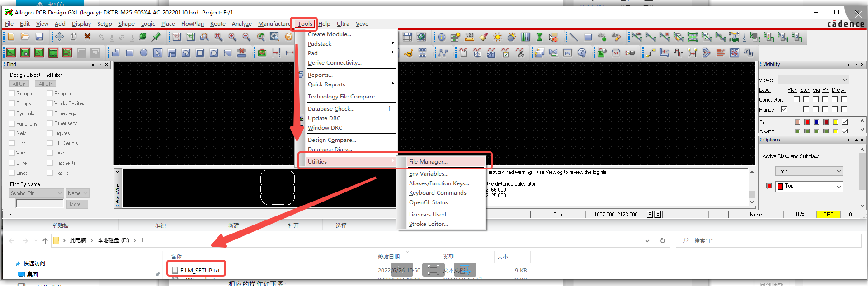The height and width of the screenshot is (286, 868).
Task: Click the Shape Select arrow icon
Action: pos(158,53)
